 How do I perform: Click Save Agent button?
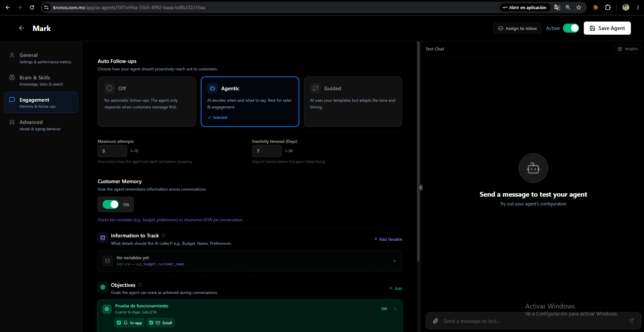pyautogui.click(x=607, y=28)
